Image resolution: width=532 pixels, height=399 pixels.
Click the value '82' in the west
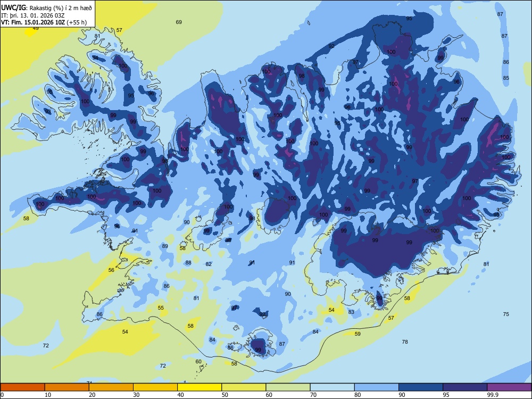coord(209,264)
